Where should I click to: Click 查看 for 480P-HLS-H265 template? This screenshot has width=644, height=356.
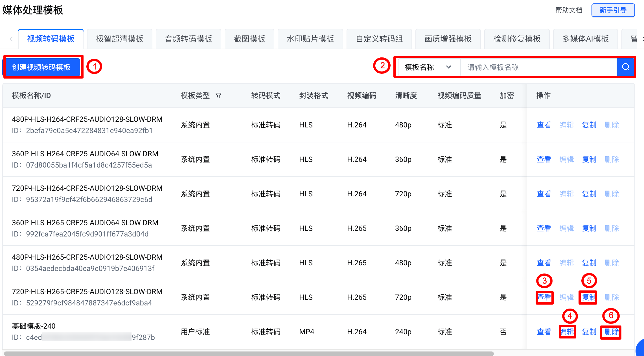point(544,263)
